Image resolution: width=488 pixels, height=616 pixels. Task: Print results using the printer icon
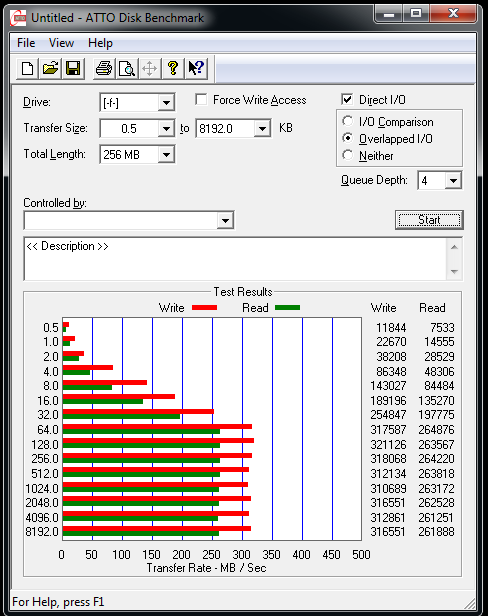pos(104,69)
